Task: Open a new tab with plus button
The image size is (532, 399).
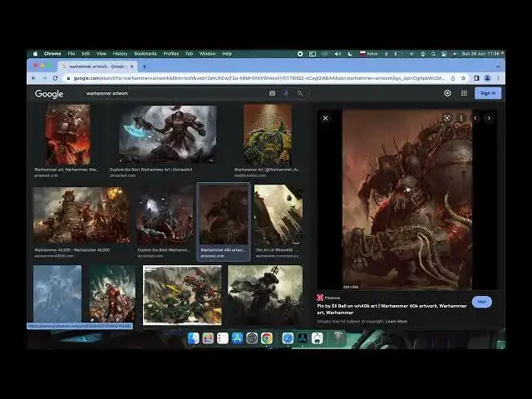Action: point(145,66)
